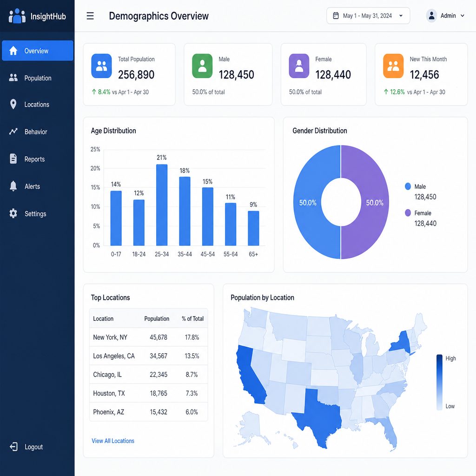
Task: Open the Behavior menu item
Action: tap(38, 132)
